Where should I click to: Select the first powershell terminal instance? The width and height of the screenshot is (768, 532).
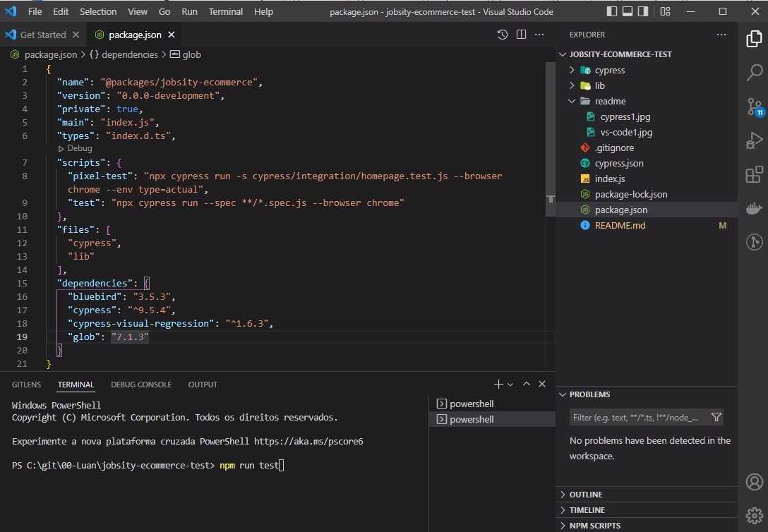pyautogui.click(x=492, y=404)
